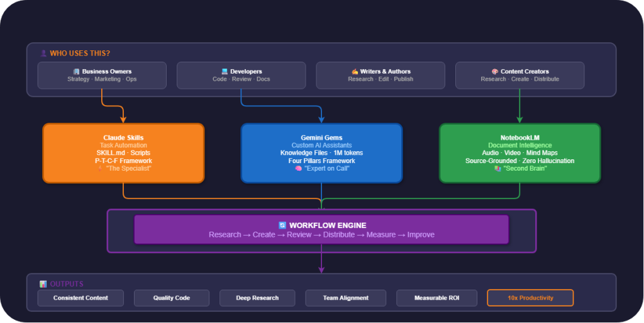Click the WHO USES THIS? heading
The height and width of the screenshot is (323, 644).
tap(80, 54)
